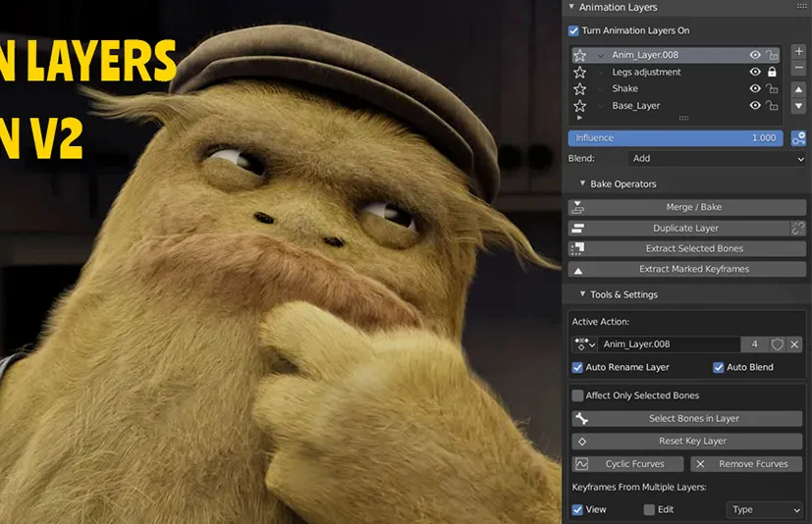
Task: Click the Influence slider
Action: click(675, 138)
